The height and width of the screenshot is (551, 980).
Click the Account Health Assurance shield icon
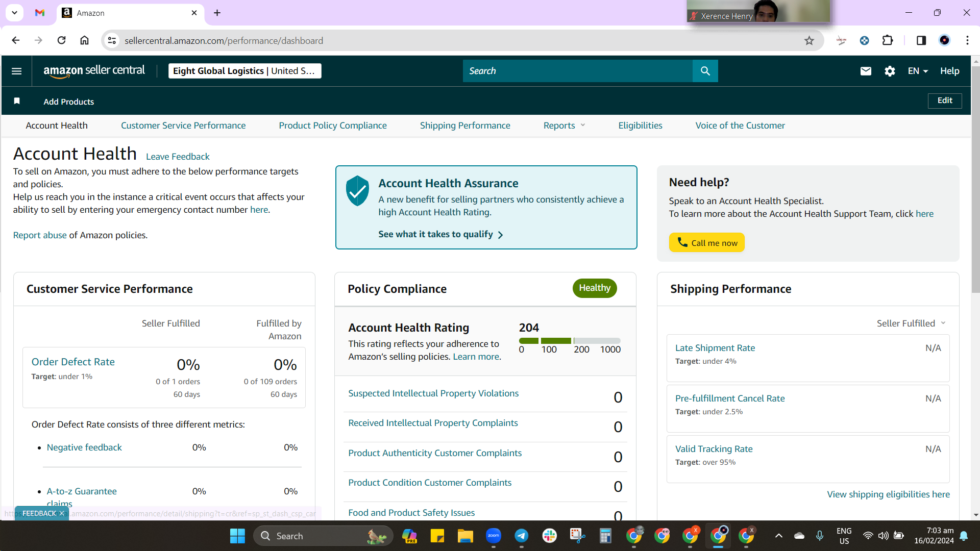click(357, 190)
